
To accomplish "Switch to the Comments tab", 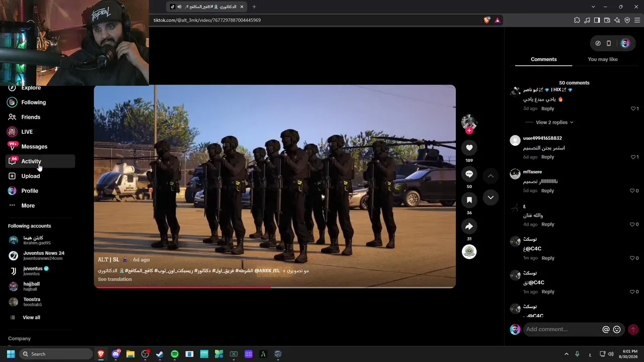I will point(543,59).
